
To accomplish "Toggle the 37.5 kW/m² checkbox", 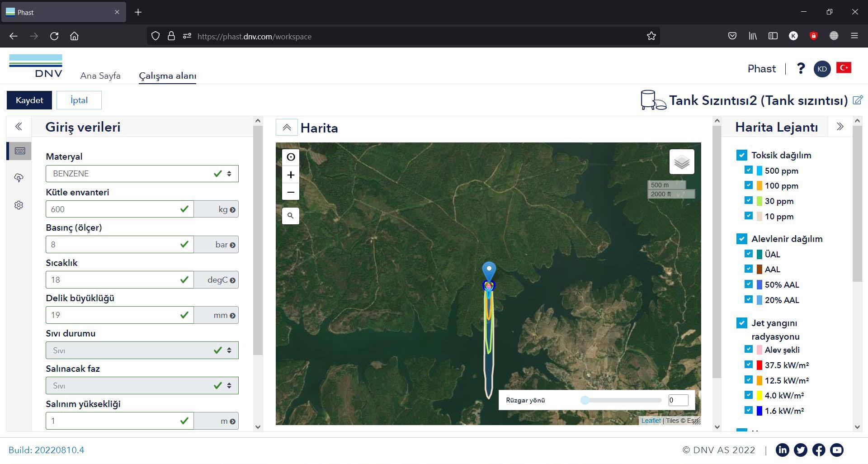I will tap(749, 365).
